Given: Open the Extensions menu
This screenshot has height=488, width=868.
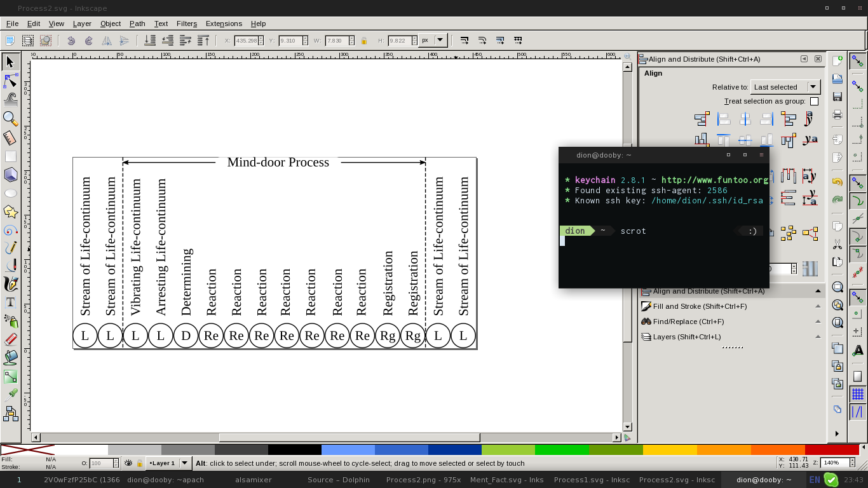Looking at the screenshot, I should tap(224, 24).
